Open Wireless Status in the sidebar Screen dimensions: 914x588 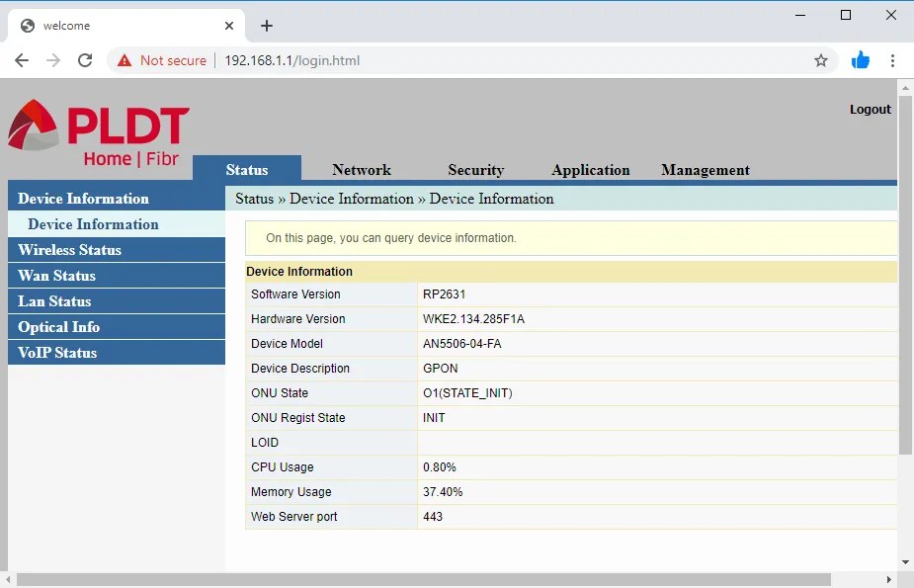pos(69,249)
